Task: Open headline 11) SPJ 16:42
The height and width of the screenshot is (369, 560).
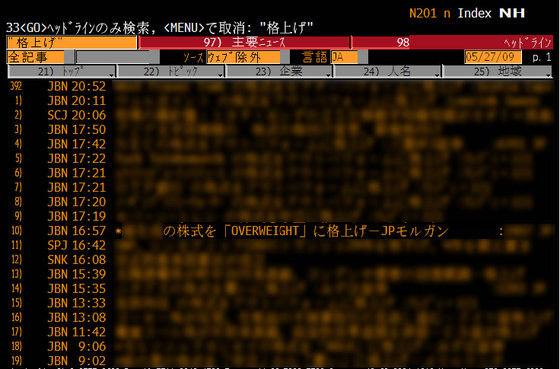Action: tap(280, 245)
